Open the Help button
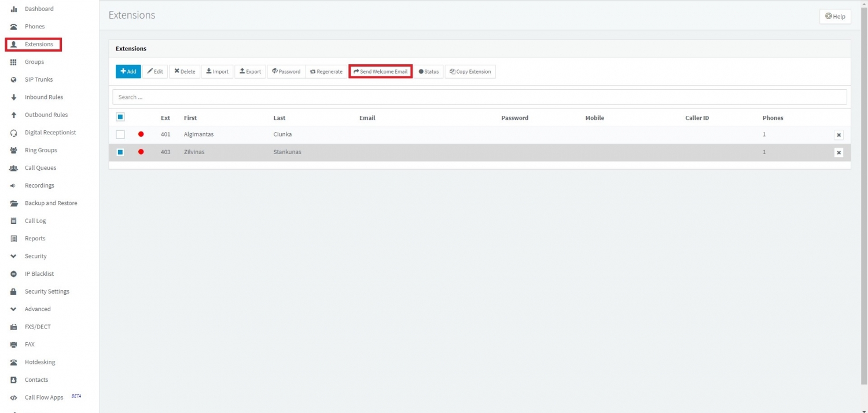Viewport: 868px width, 413px height. (835, 16)
